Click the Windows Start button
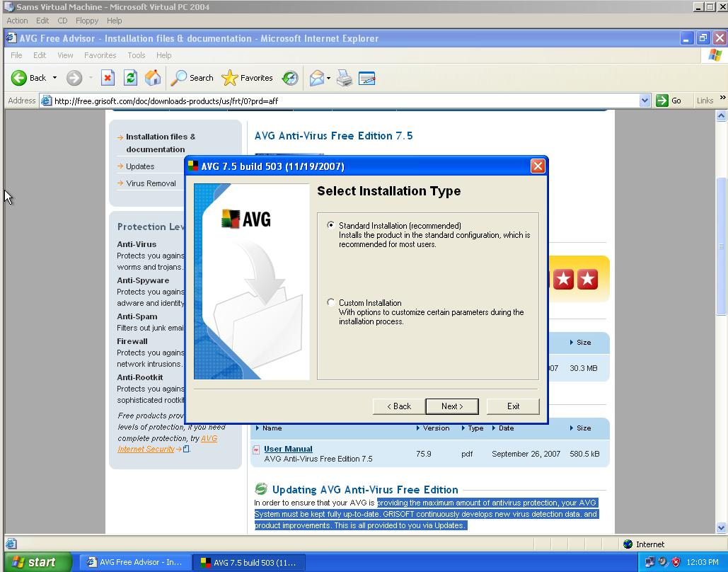Image resolution: width=728 pixels, height=572 pixels. point(37,562)
